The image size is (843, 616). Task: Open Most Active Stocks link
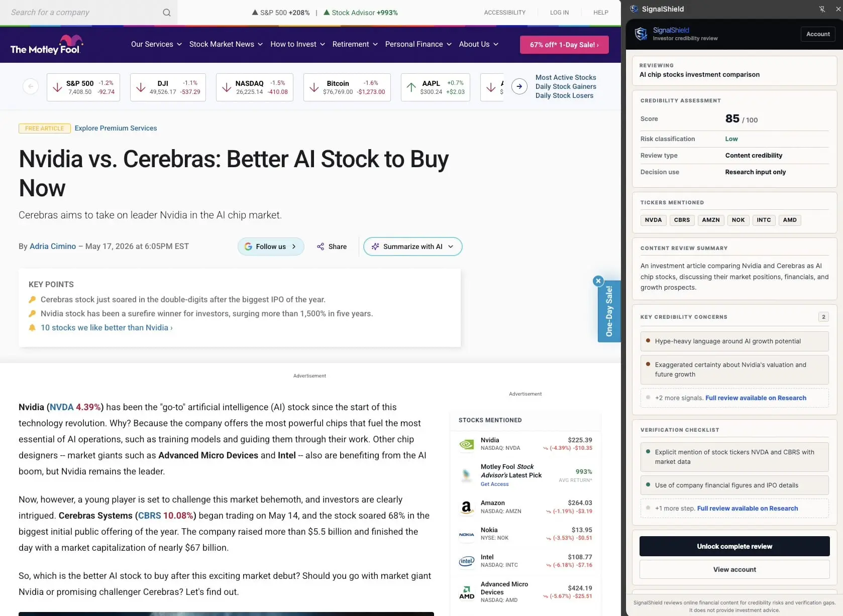click(x=566, y=77)
